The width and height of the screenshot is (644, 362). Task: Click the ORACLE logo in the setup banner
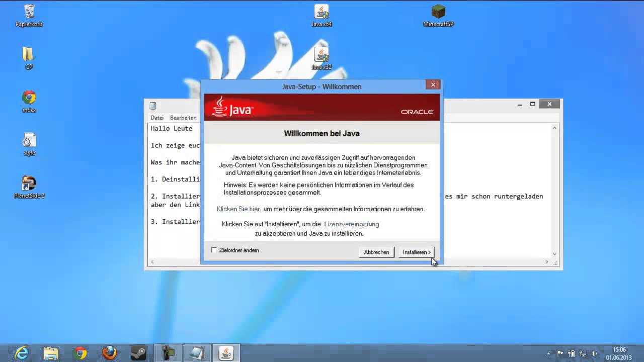pos(417,112)
